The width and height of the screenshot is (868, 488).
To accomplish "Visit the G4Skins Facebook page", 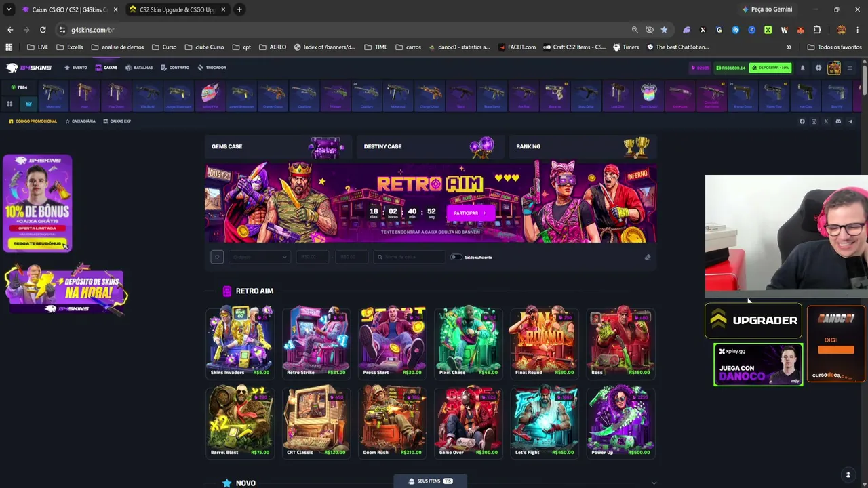I will click(802, 121).
